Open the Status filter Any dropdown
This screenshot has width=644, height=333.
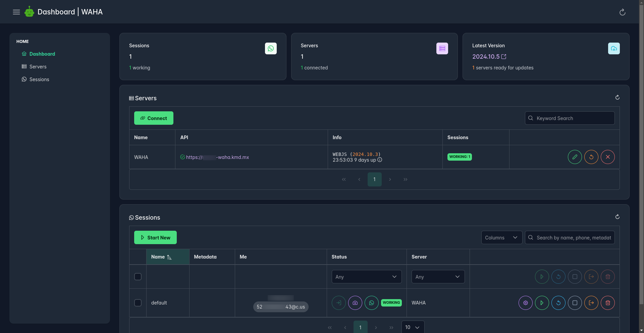pos(366,277)
